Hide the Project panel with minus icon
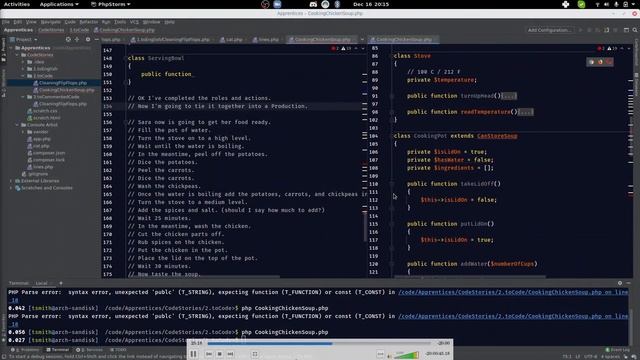 click(97, 40)
